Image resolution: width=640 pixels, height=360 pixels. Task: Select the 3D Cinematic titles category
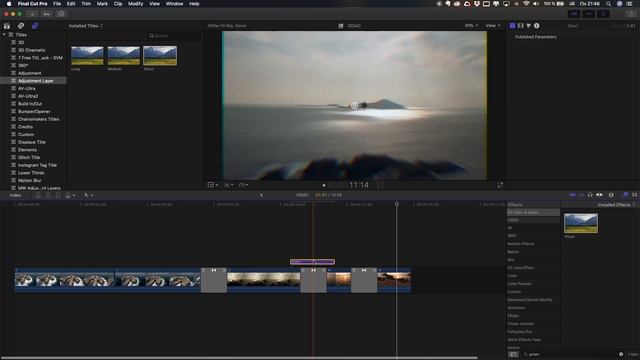(x=32, y=50)
